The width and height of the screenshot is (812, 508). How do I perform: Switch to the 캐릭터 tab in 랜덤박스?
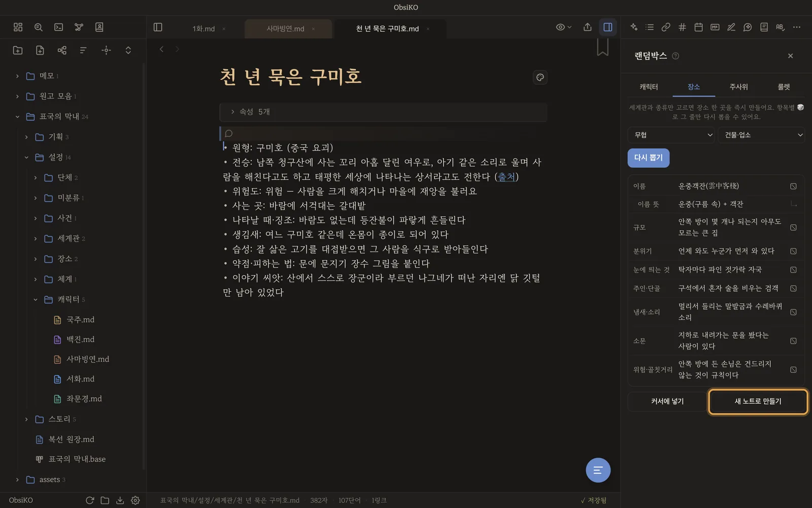click(x=649, y=87)
